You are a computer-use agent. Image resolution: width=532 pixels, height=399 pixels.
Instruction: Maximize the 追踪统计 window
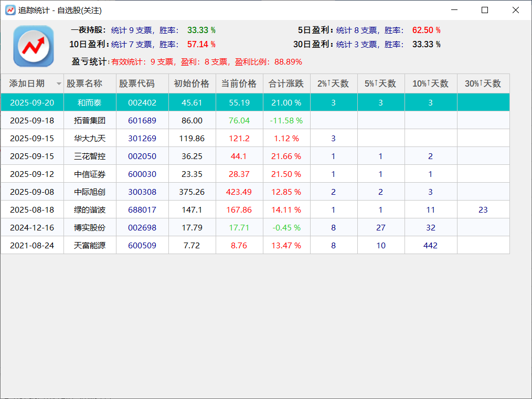[x=485, y=10]
